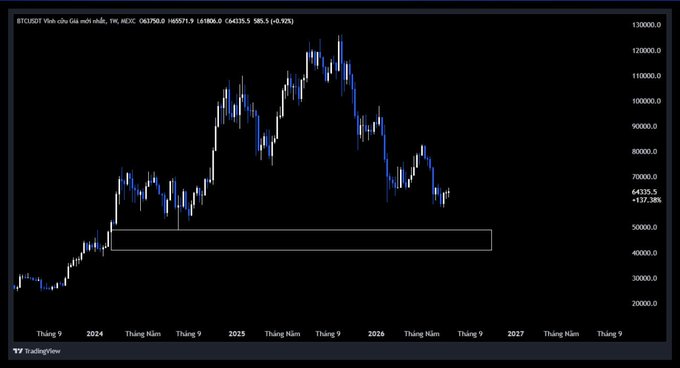The image size is (680, 368).
Task: Click the last Tháng 9 label after 2027
Action: pyautogui.click(x=609, y=334)
